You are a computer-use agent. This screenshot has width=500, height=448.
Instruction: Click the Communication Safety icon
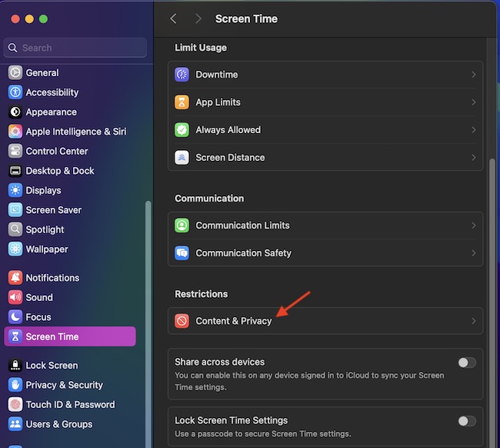[182, 253]
